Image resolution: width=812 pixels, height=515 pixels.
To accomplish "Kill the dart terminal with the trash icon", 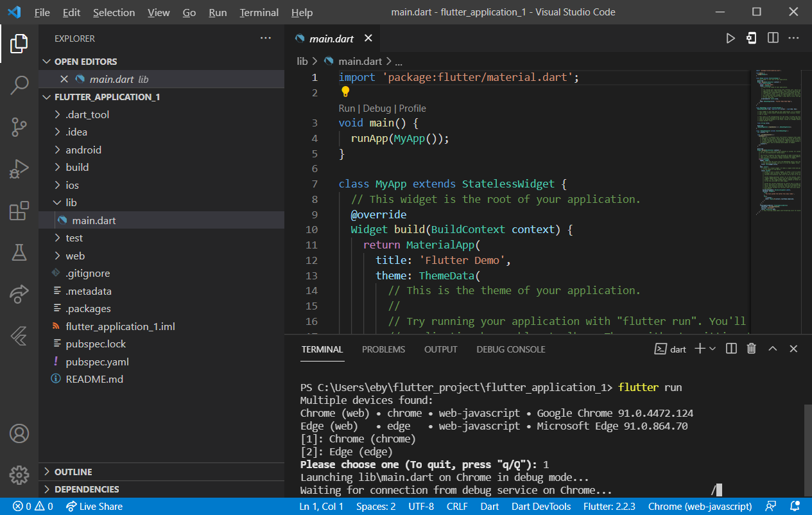I will tap(751, 348).
